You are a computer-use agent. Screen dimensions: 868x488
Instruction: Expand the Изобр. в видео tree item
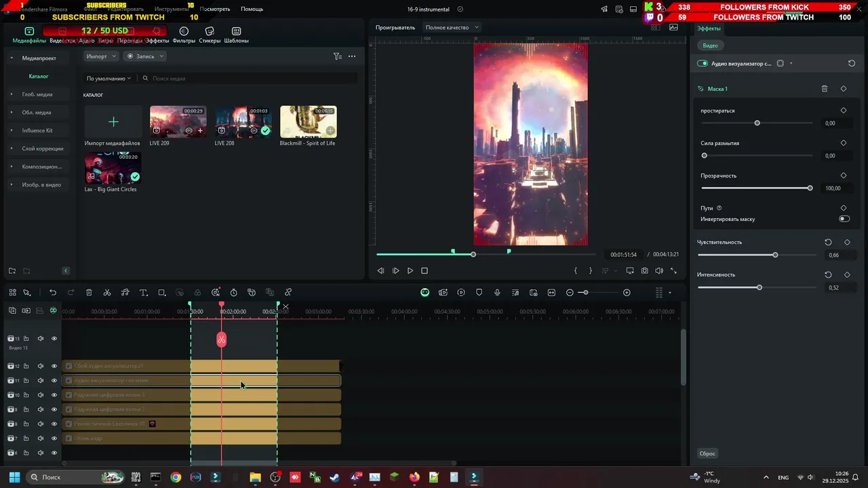point(12,184)
